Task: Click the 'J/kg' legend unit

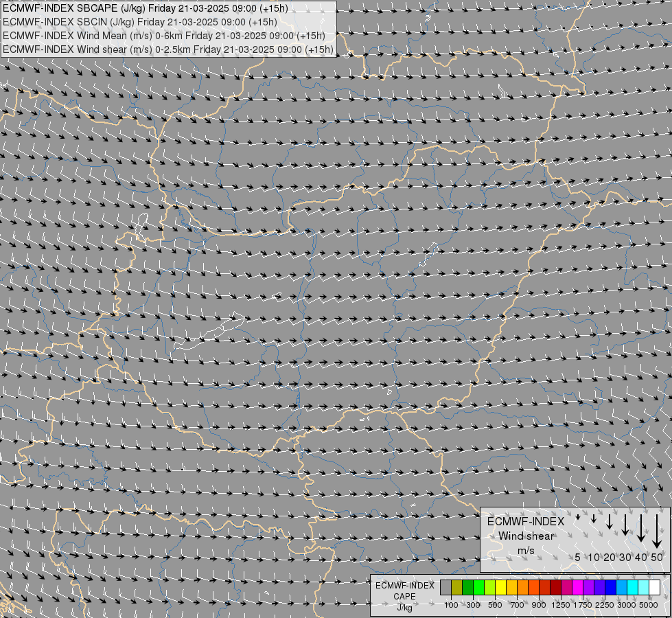Action: point(404,608)
